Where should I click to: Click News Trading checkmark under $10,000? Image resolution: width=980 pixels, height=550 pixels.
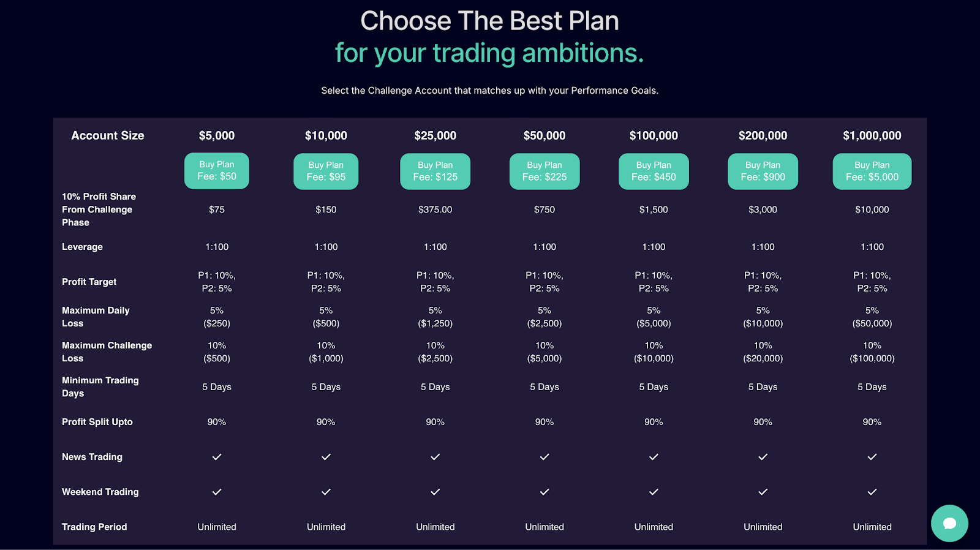(x=326, y=457)
